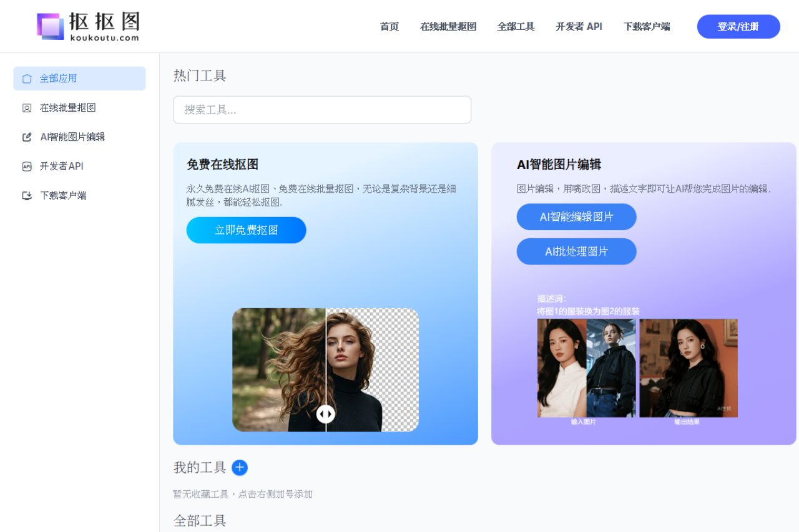This screenshot has height=532, width=799.
Task: Launch the AI智能编辑图片 button
Action: pyautogui.click(x=577, y=217)
